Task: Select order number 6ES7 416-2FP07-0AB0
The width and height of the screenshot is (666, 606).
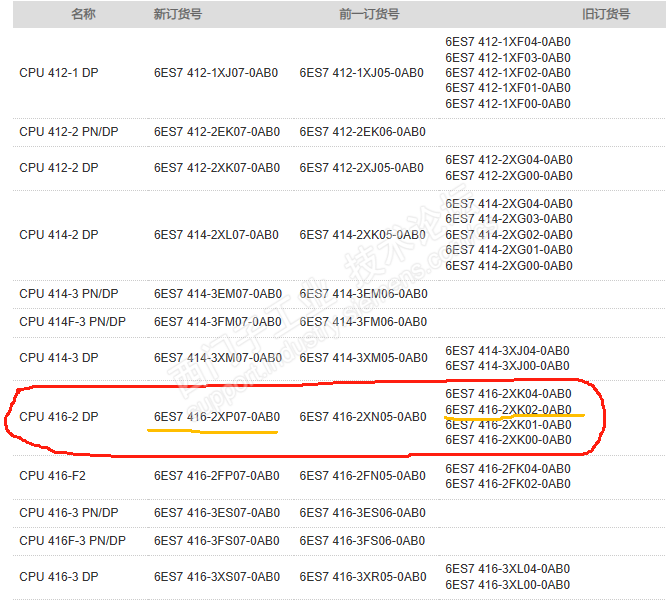Action: coord(217,476)
